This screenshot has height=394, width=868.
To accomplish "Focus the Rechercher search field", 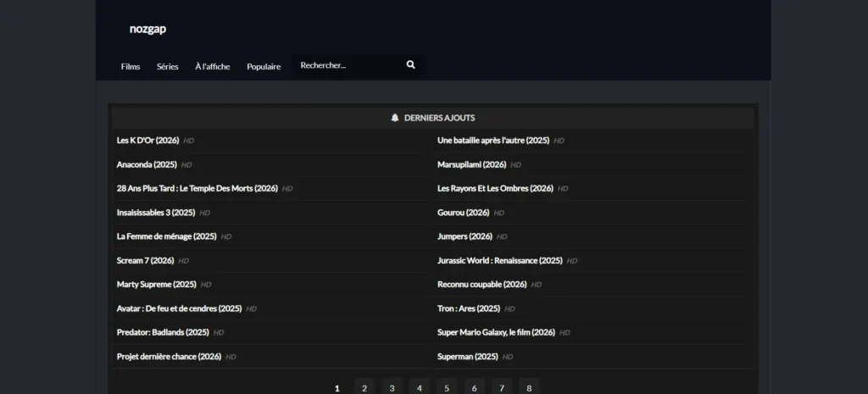I will (348, 65).
